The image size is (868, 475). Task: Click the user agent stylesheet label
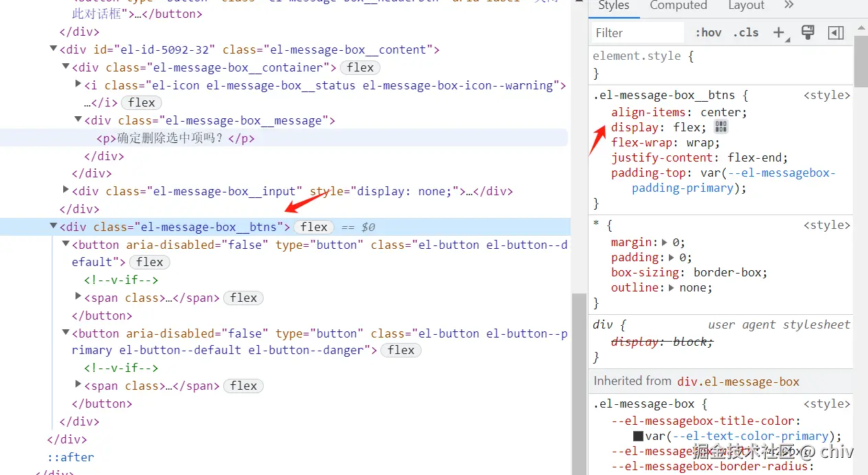(x=779, y=324)
